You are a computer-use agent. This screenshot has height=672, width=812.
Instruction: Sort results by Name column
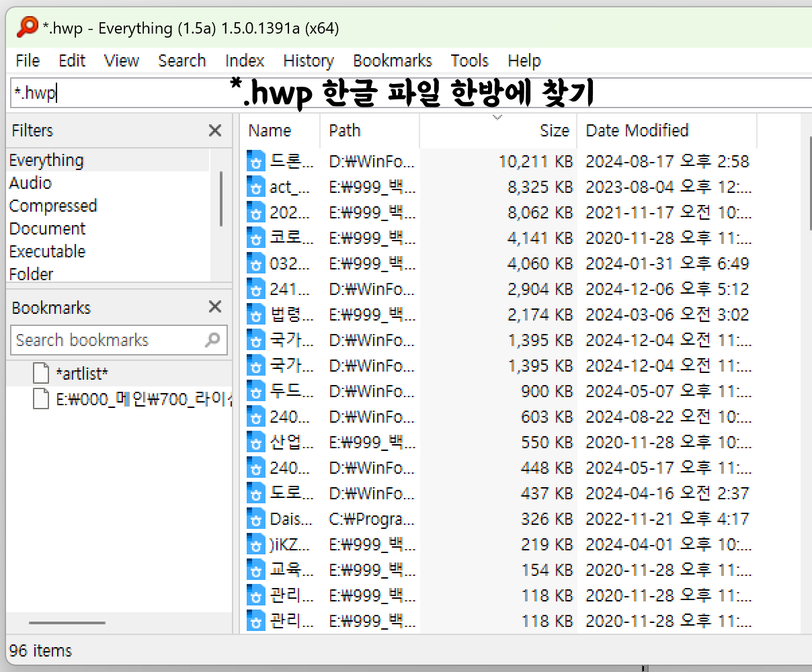tap(280, 130)
